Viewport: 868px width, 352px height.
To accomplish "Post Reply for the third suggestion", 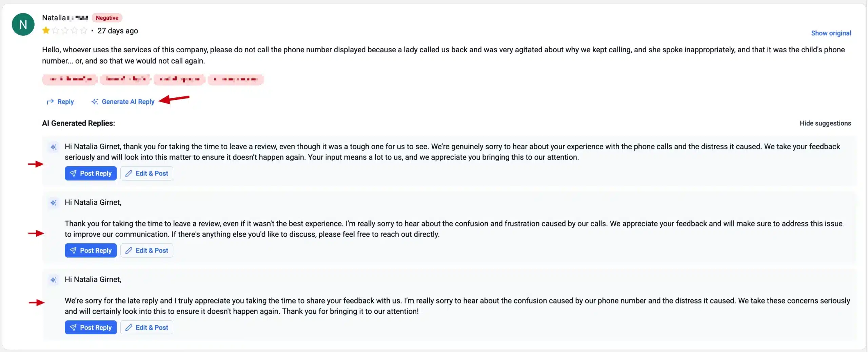I will coord(91,327).
